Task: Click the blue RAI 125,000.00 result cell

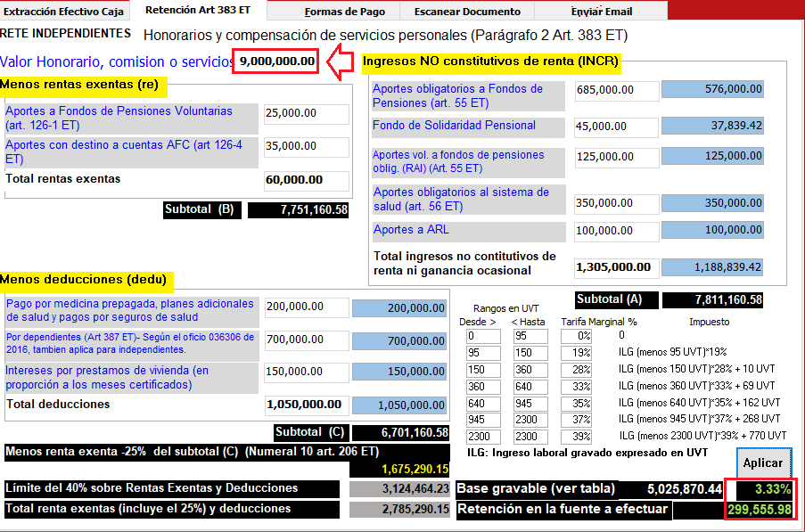Action: point(712,156)
